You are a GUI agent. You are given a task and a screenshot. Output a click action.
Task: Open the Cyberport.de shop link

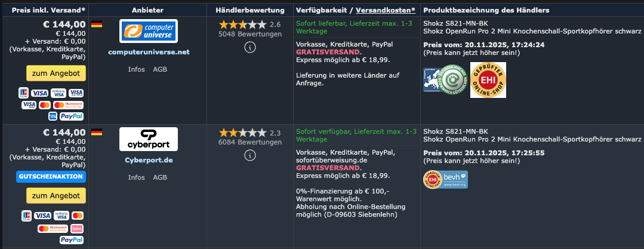click(149, 160)
